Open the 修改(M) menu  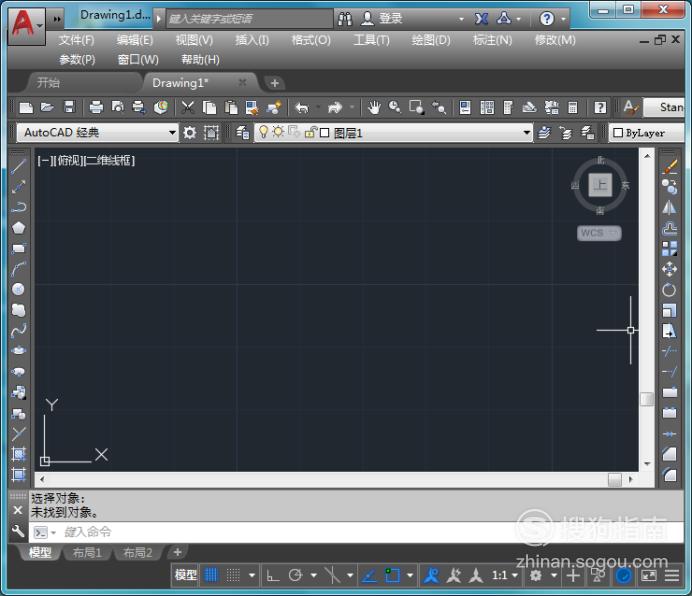pos(555,41)
